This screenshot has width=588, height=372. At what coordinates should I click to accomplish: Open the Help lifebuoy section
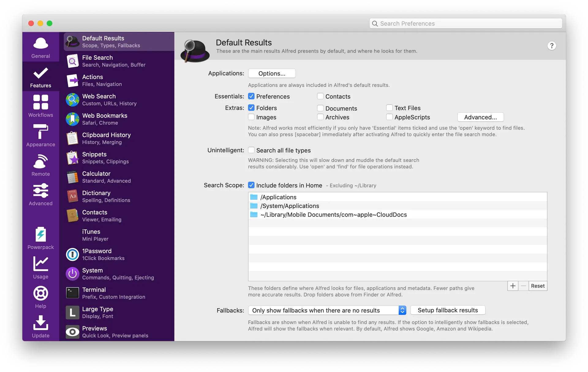point(40,297)
